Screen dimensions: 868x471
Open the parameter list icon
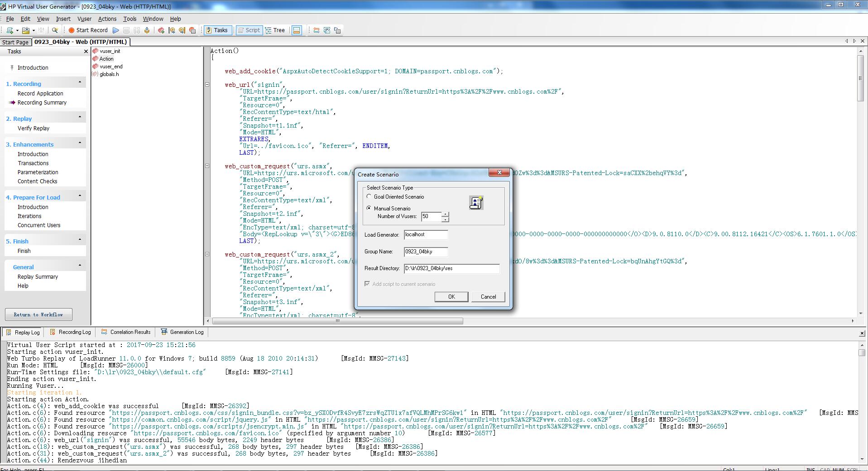pyautogui.click(x=327, y=30)
